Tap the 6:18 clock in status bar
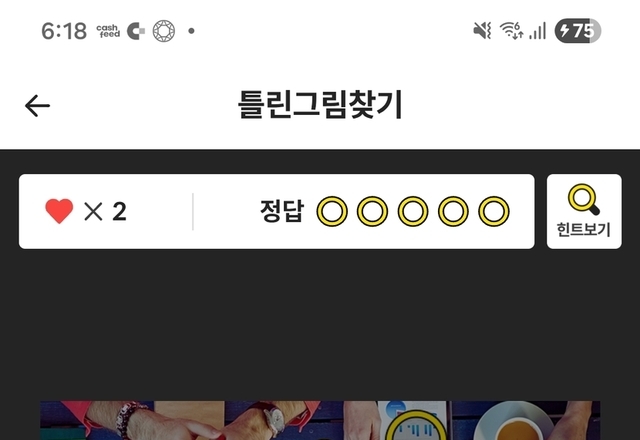640x440 pixels. (64, 31)
